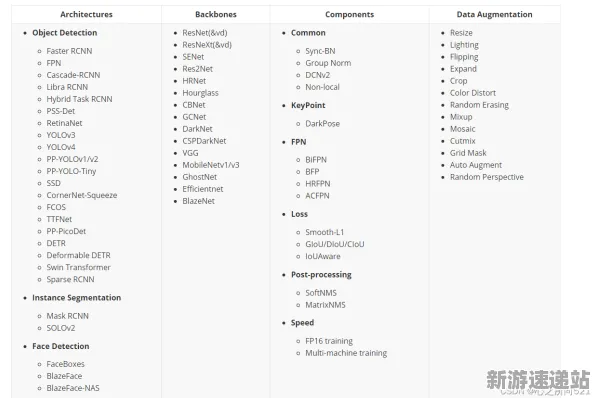Open the Swin Transformer entry

[x=78, y=267]
